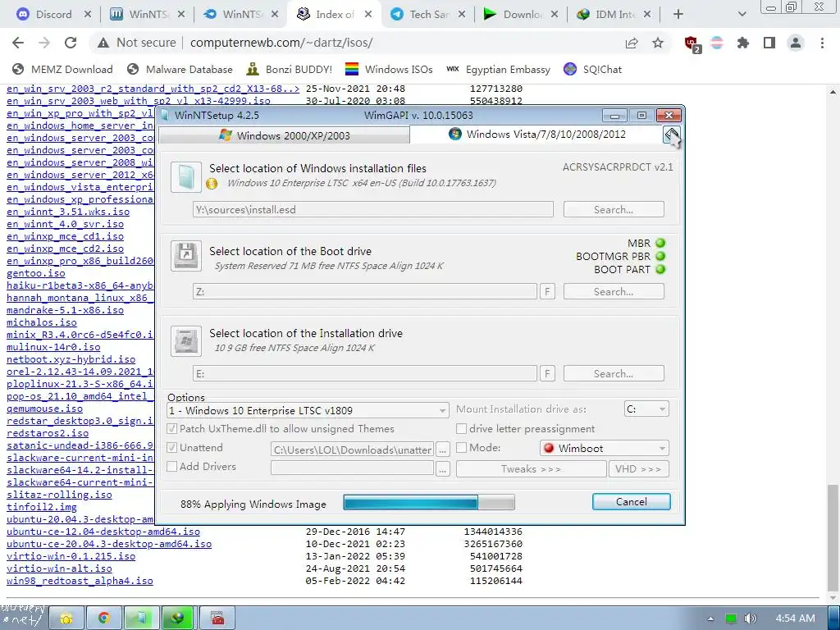The image size is (840, 630).
Task: Enable the Mode checkbox
Action: click(461, 447)
